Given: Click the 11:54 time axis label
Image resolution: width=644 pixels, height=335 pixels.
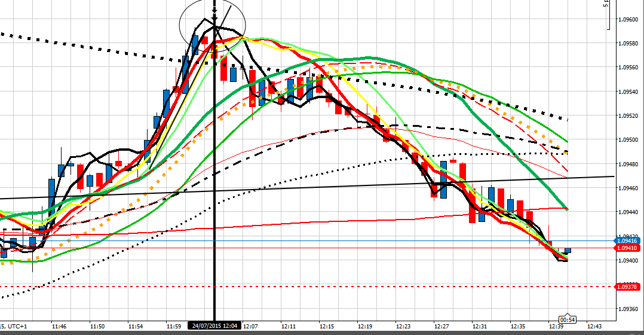Looking at the screenshot, I should 136,327.
